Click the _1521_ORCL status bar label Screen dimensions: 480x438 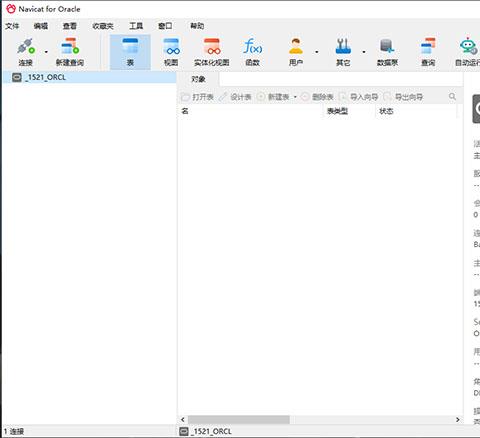coord(211,431)
